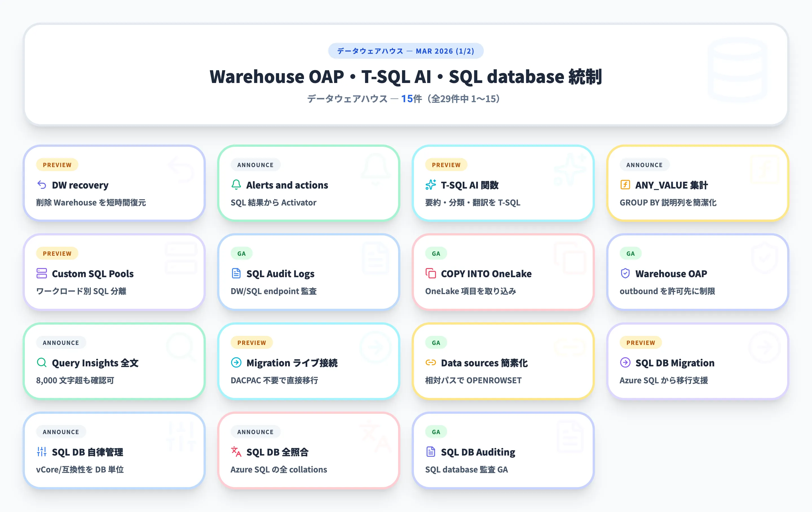Viewport: 812px width, 512px height.
Task: Click the server stack icon beside Custom SQL Pools
Action: (x=42, y=273)
